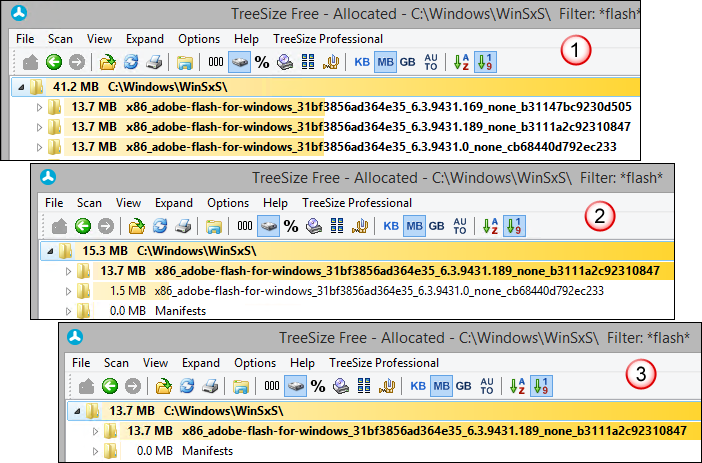Toggle file count 000 in window 3
Viewport: 702px width, 463px height.
[x=272, y=386]
